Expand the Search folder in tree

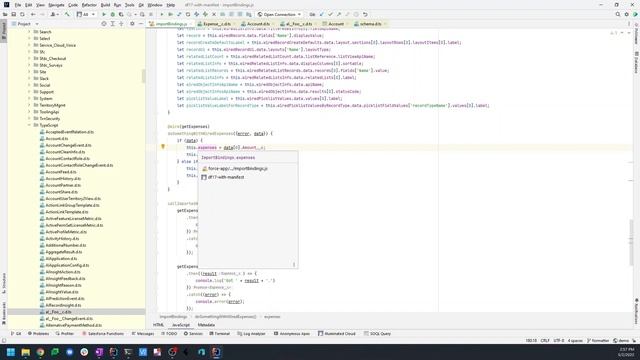29,31
